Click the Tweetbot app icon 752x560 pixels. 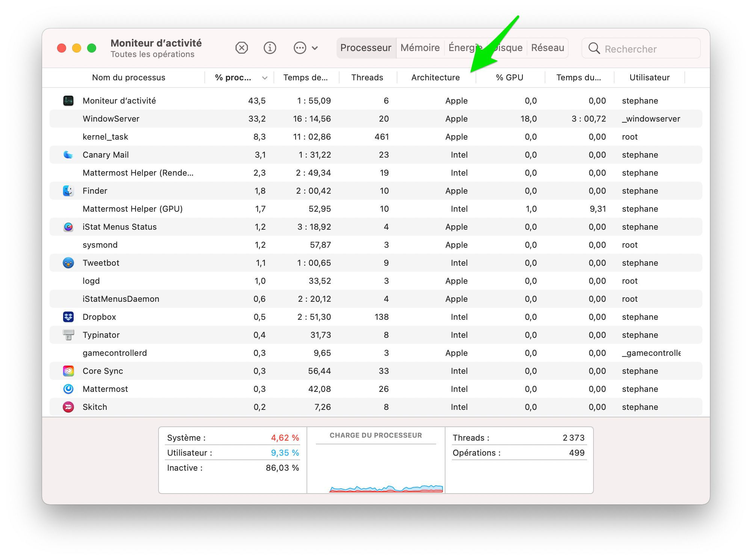pos(68,263)
